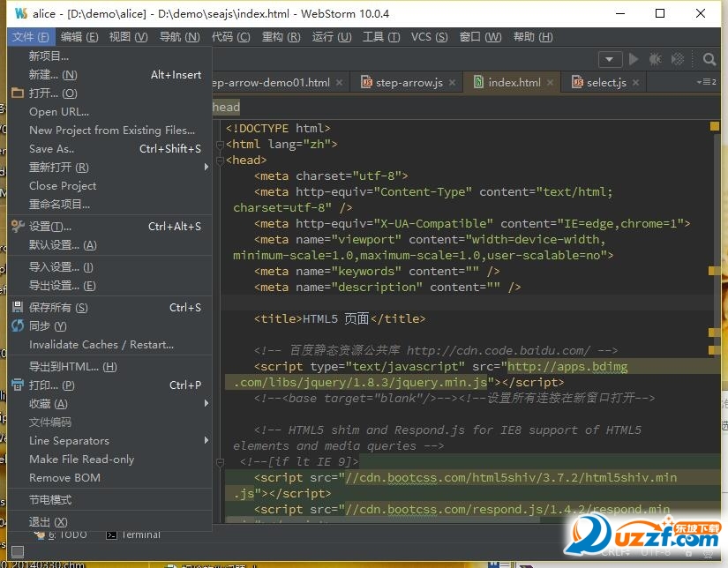Expand the Line Separators submenu
728x568 pixels.
point(68,440)
